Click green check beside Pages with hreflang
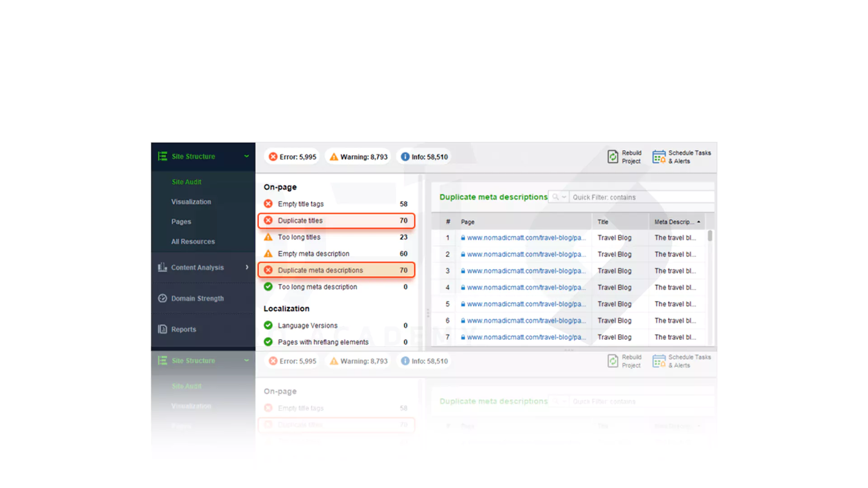This screenshot has height=488, width=868. point(268,342)
